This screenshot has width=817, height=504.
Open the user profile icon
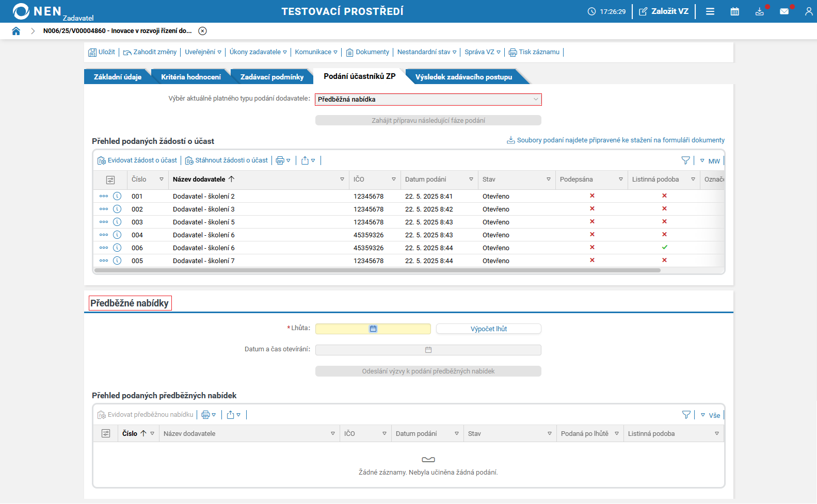point(809,11)
